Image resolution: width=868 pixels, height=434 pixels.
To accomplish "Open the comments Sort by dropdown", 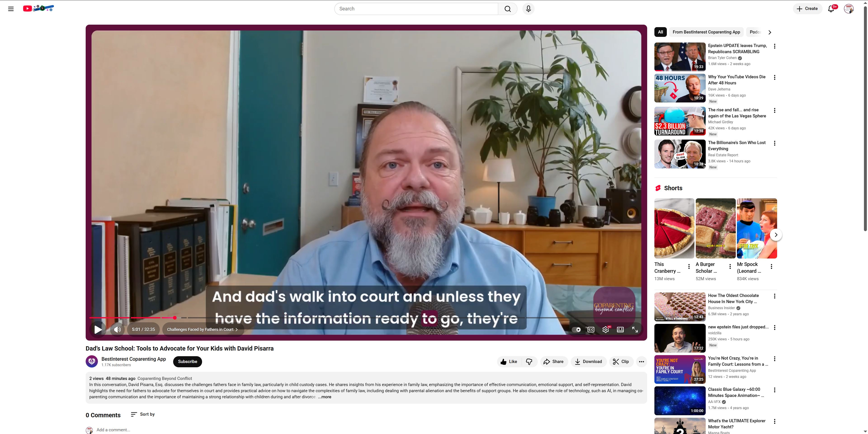I will (x=143, y=414).
